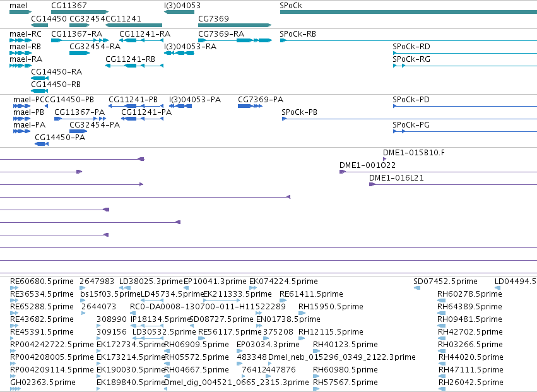537x392 pixels.
Task: Click the RE43682.5prime EST label
Action: pyautogui.click(x=42, y=319)
